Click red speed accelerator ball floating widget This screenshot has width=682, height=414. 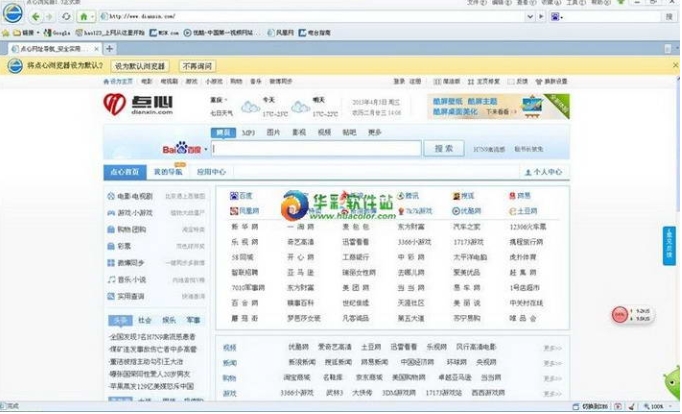(620, 315)
